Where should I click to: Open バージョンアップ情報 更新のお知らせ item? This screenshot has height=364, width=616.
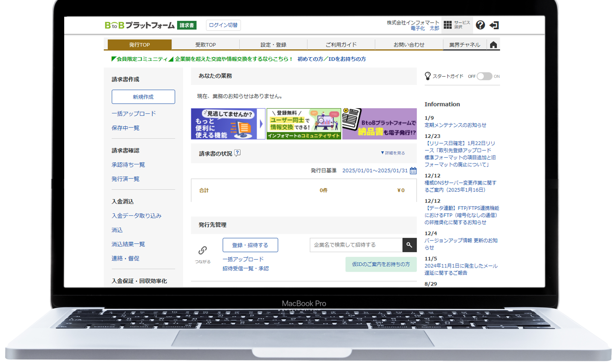[461, 244]
